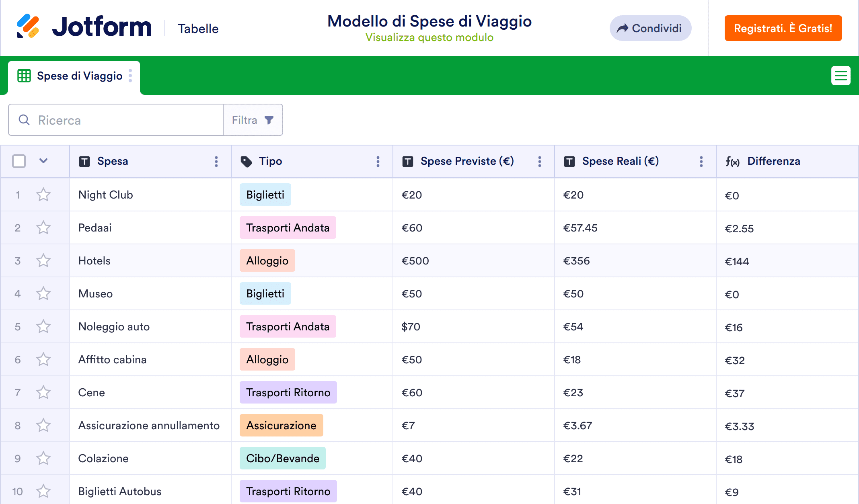Star the Night Club row

coord(43,195)
